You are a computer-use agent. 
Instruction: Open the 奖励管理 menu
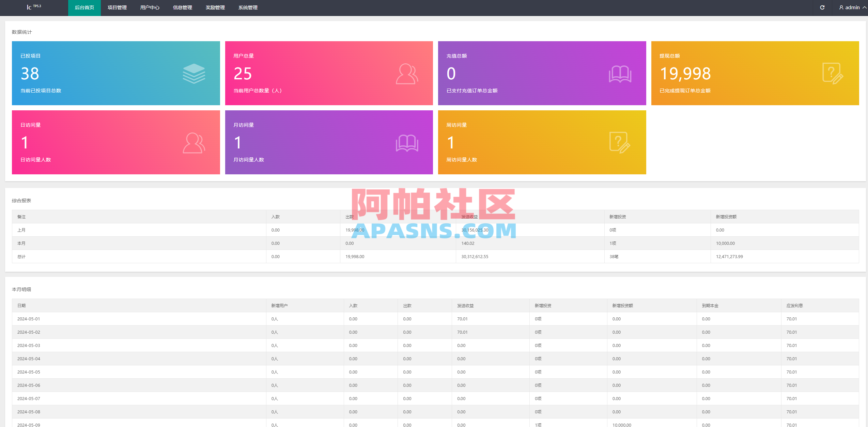(x=216, y=7)
